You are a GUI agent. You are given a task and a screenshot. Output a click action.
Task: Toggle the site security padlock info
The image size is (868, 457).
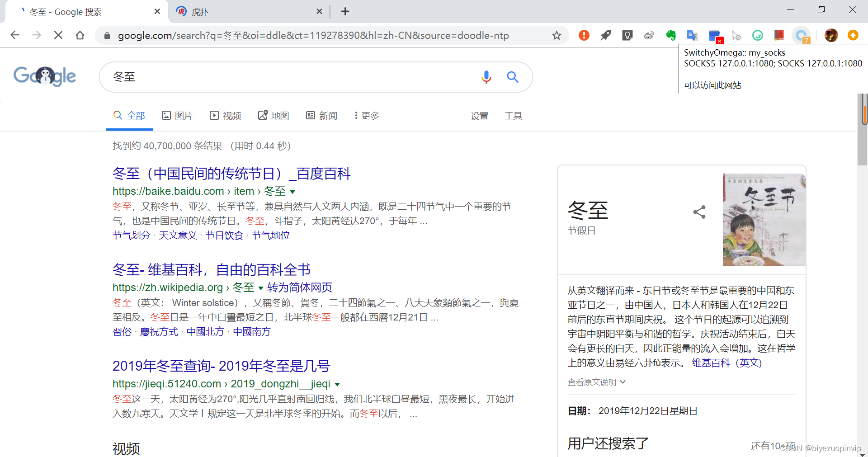[107, 35]
